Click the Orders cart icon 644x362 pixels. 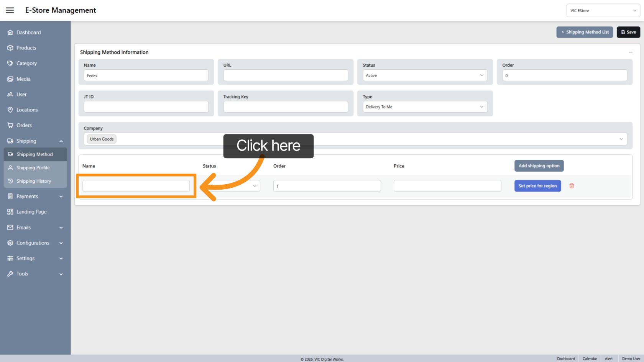coord(10,125)
